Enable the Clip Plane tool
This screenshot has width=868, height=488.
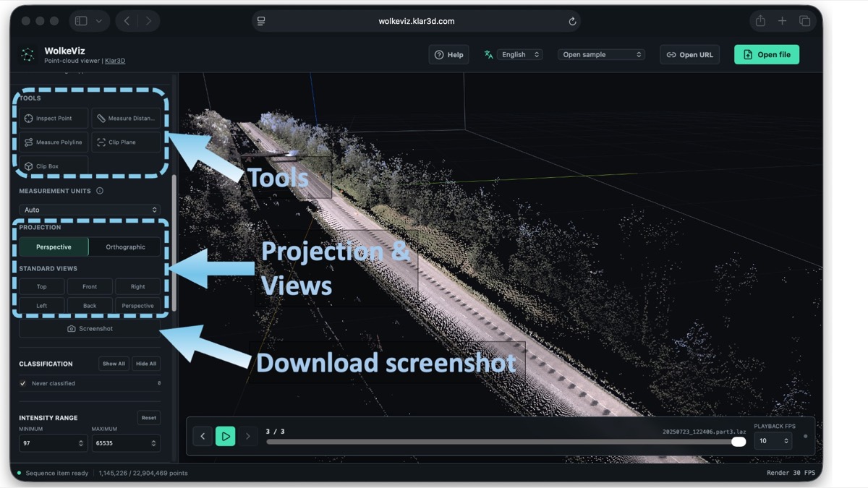126,142
